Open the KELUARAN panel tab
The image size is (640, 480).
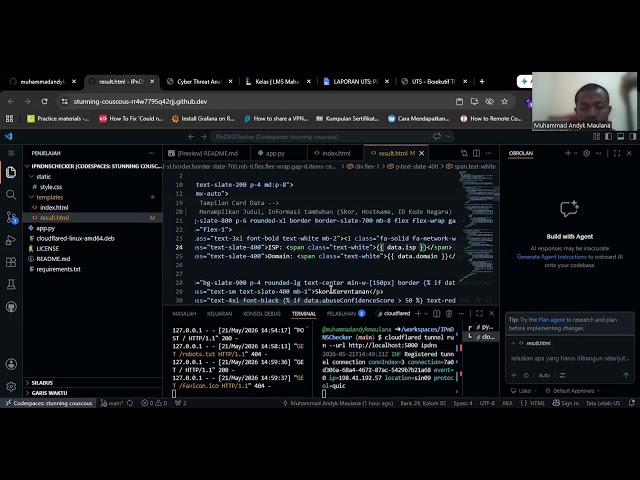tap(219, 313)
